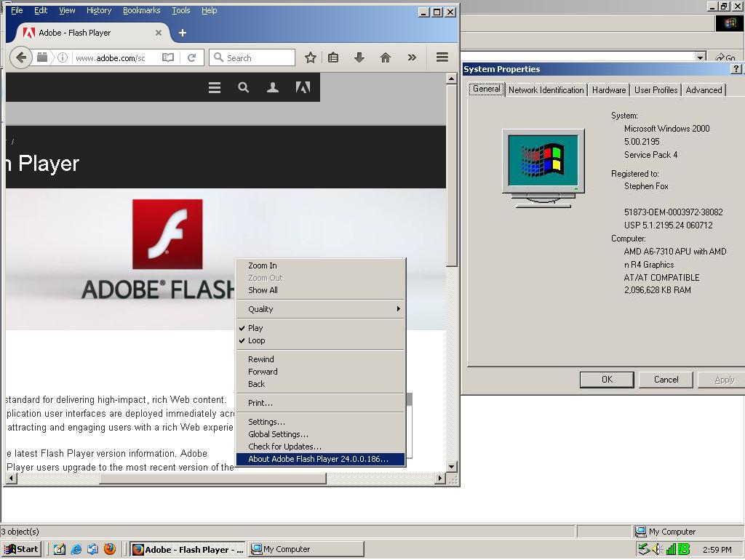Screen dimensions: 745x560
Task: Toggle the Play checkmark option
Action: 320,328
